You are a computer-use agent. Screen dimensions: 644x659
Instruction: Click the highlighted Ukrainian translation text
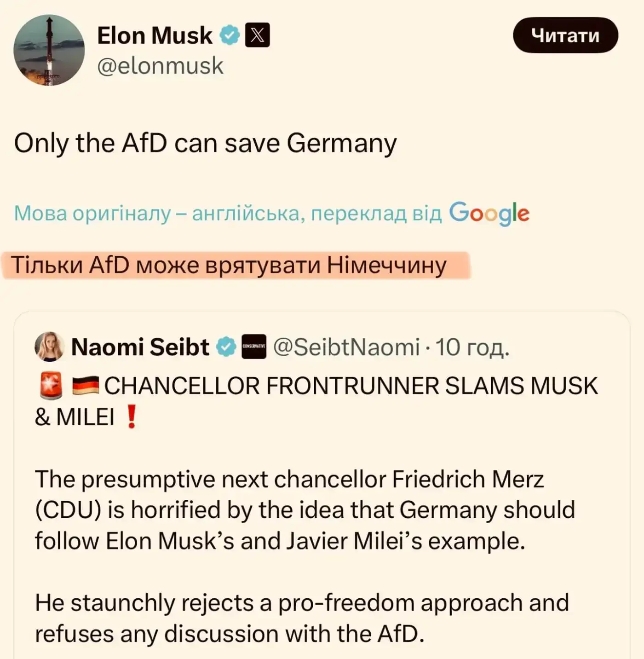229,266
